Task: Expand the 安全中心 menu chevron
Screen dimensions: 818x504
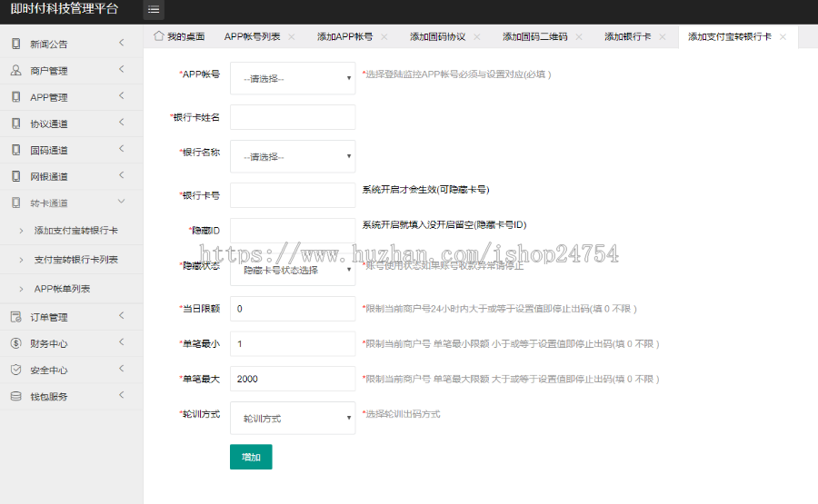Action: click(122, 369)
